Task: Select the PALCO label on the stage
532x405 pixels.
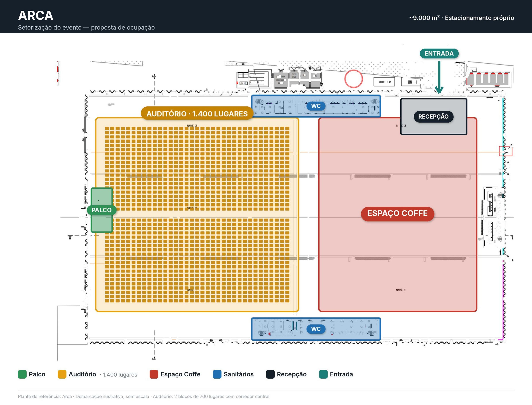Action: tap(102, 210)
